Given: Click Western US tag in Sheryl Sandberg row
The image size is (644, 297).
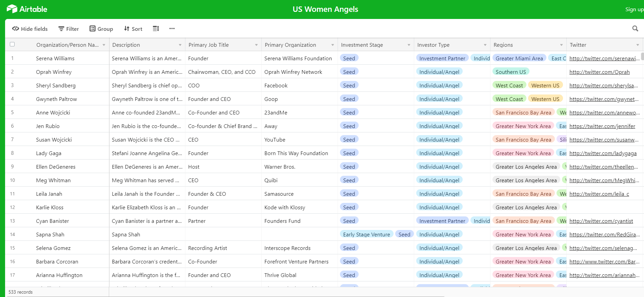Looking at the screenshot, I should pos(545,85).
